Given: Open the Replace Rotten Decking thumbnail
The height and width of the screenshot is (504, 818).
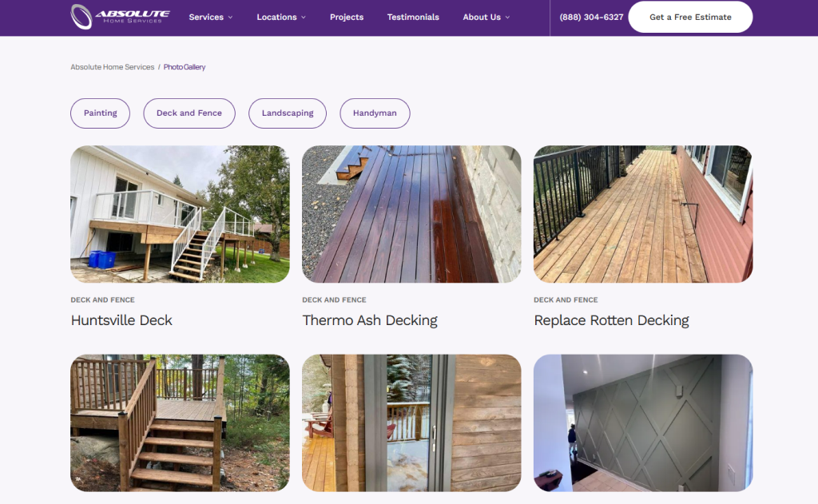Looking at the screenshot, I should click(643, 214).
